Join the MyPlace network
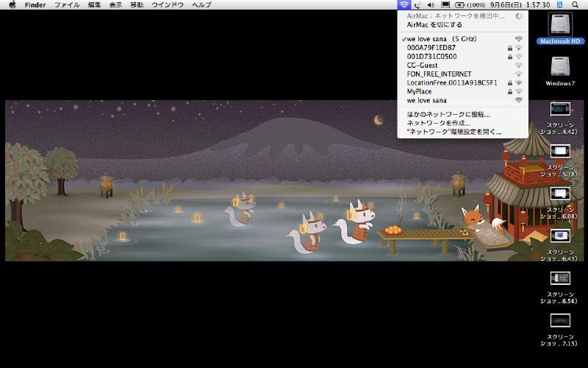This screenshot has width=588, height=368. [463, 91]
